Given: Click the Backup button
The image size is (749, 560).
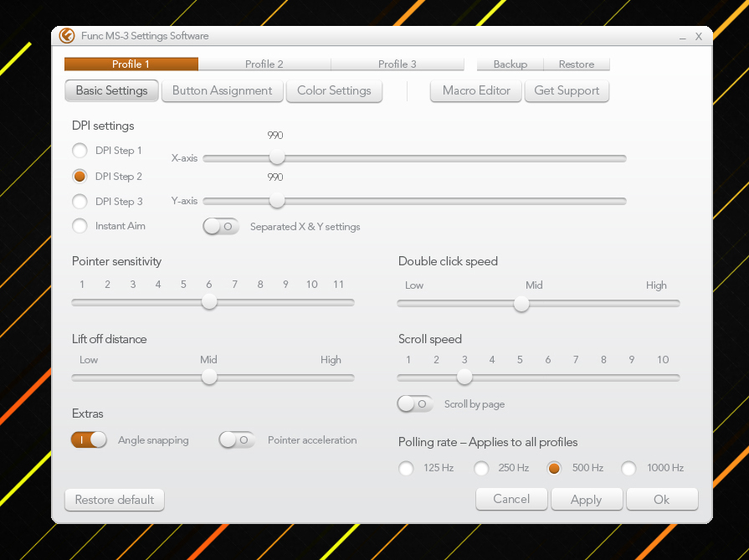Looking at the screenshot, I should (510, 64).
